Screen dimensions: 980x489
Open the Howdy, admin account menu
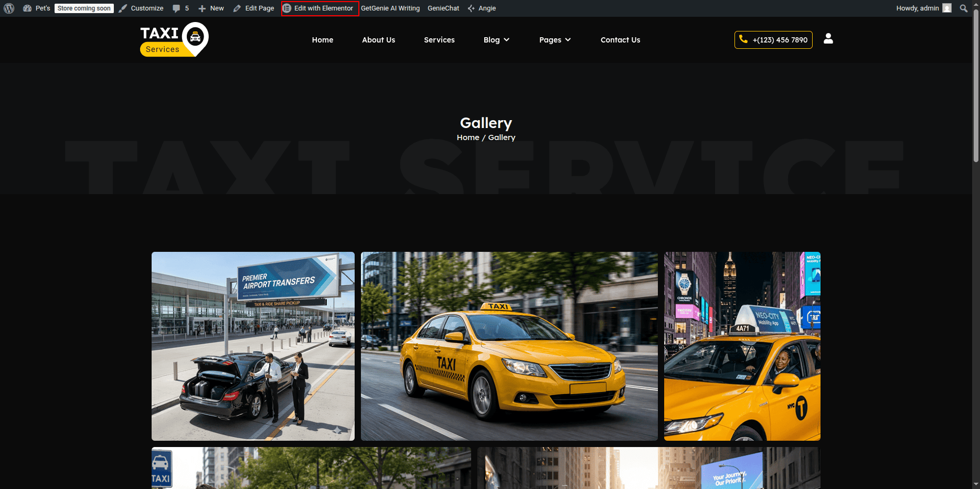[x=923, y=8]
